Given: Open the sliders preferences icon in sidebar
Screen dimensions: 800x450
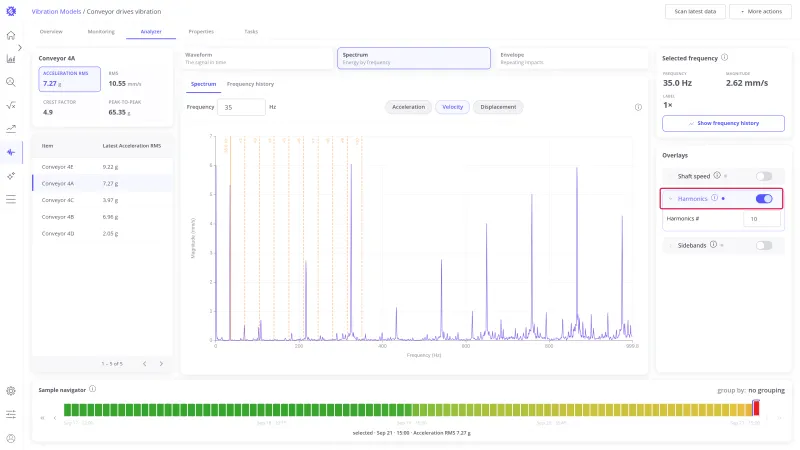Looking at the screenshot, I should (11, 414).
